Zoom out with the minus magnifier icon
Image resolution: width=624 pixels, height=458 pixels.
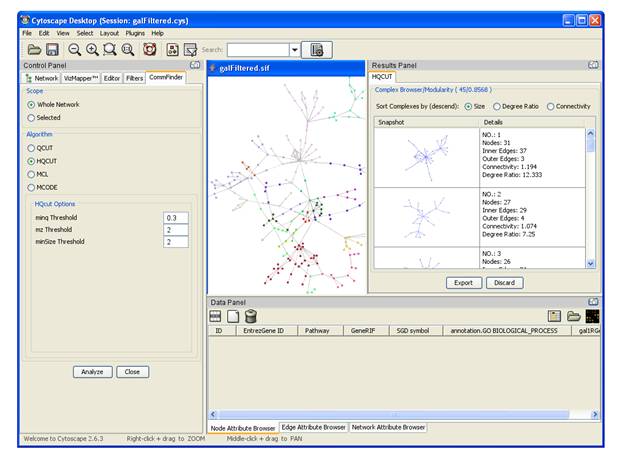(74, 50)
